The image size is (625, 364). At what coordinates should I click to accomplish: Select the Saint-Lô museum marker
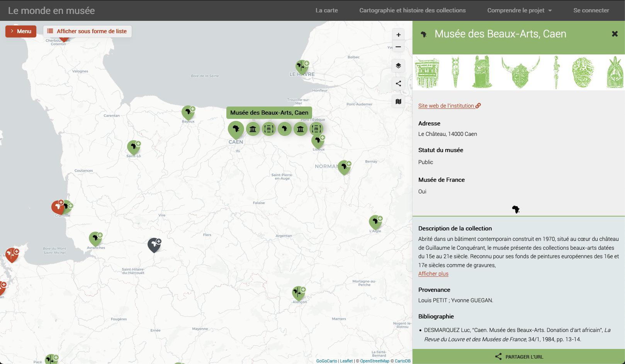coord(133,147)
